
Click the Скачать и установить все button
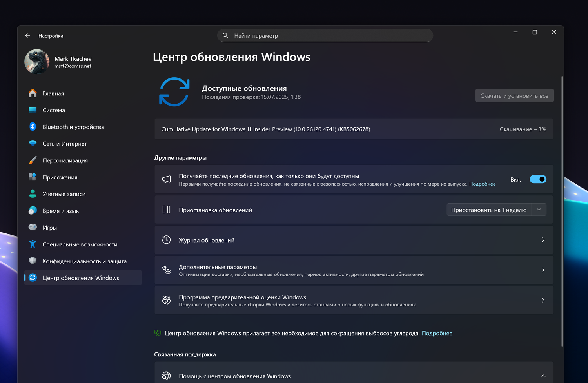click(x=514, y=96)
